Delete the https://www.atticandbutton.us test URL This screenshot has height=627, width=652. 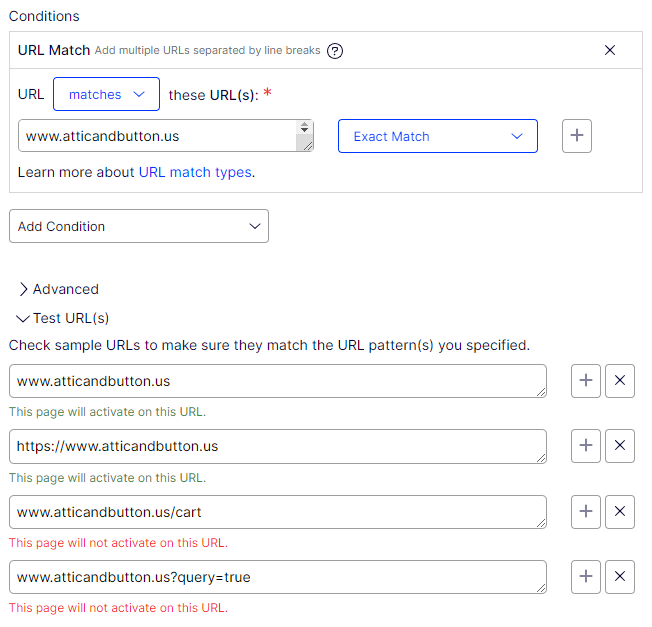click(x=620, y=446)
